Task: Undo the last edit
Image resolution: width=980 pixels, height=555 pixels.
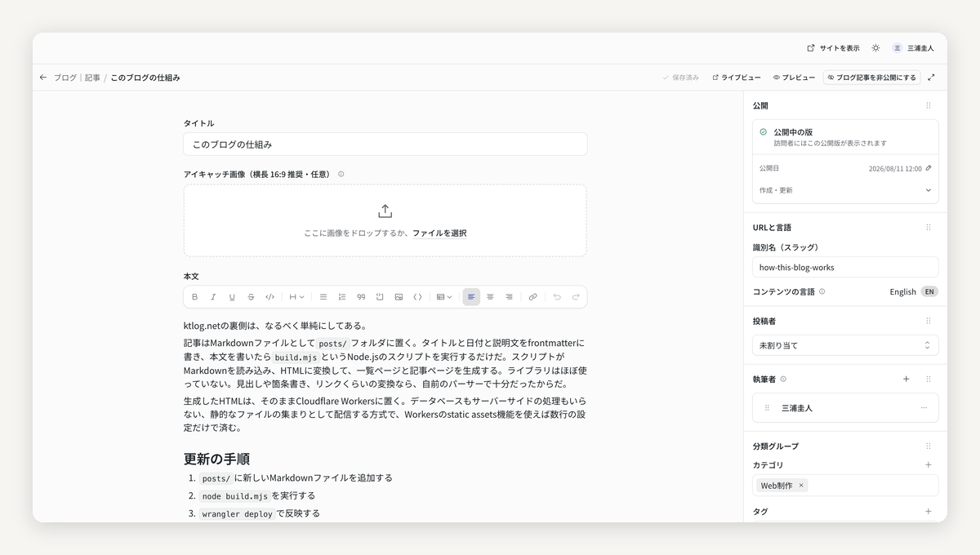Action: pos(557,297)
